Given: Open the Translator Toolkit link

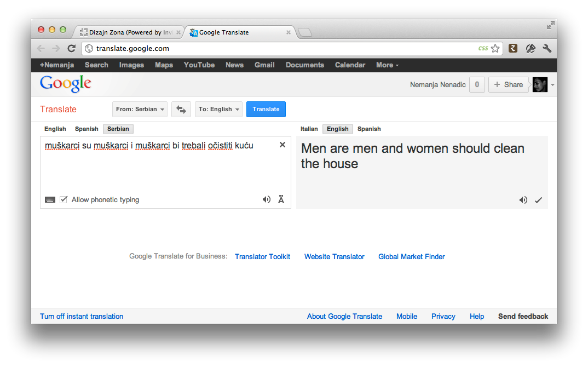Looking at the screenshot, I should pyautogui.click(x=262, y=256).
